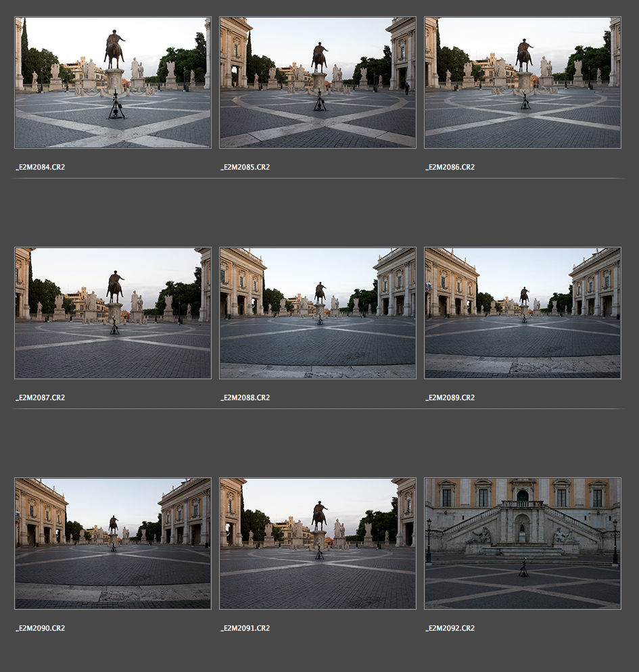
Task: Highlight the _E2M2091.CR2 photo thumbnail
Action: (318, 544)
